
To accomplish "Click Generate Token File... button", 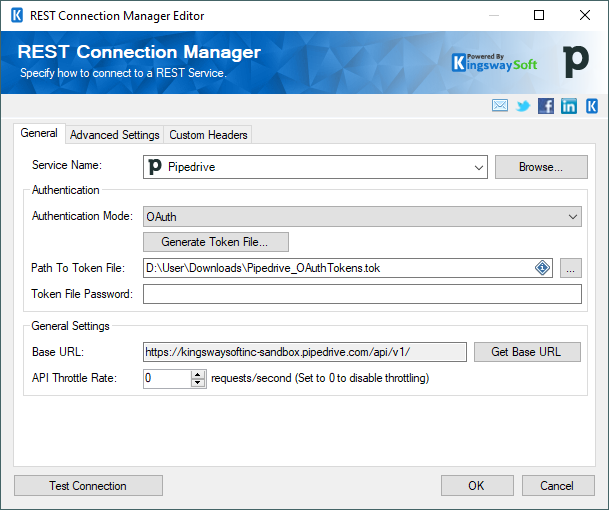I will click(x=216, y=242).
